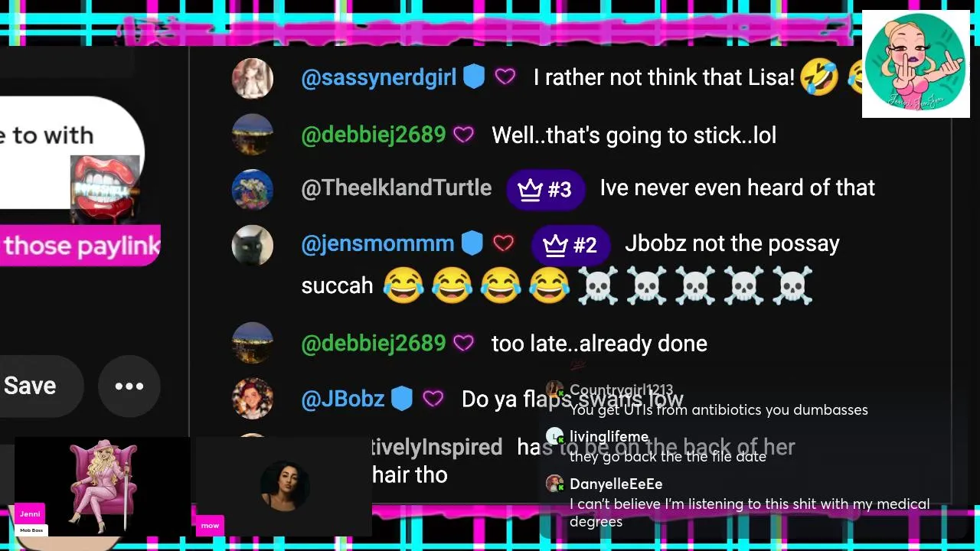Click the pink heart next to @JBobz
Viewport: 980px width, 551px height.
click(x=433, y=399)
